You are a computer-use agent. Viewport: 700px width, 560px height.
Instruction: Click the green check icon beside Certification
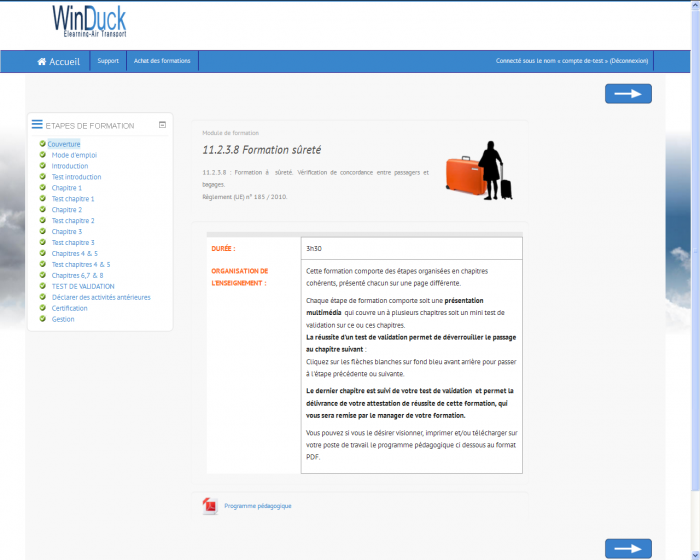coord(43,308)
